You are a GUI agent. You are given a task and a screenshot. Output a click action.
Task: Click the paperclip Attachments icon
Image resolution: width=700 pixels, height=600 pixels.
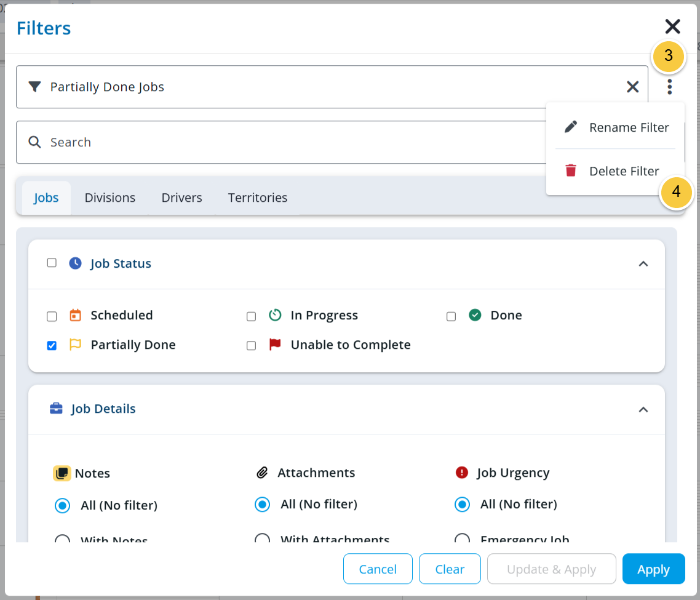point(262,472)
